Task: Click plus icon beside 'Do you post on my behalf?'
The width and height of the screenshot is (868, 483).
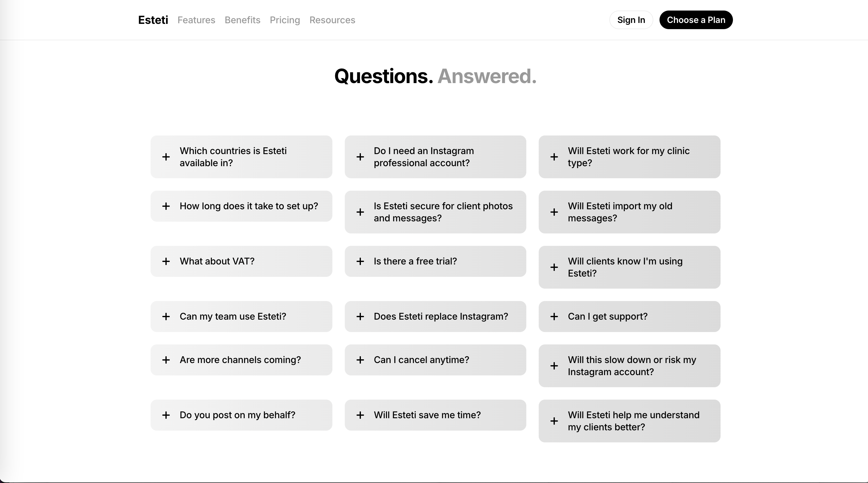Action: [x=166, y=415]
